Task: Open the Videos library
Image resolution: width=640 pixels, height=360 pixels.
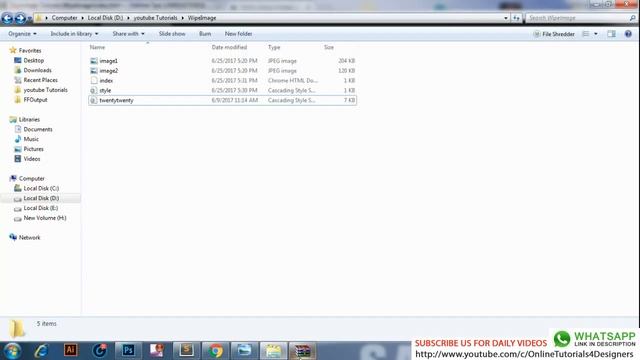Action: [32, 159]
